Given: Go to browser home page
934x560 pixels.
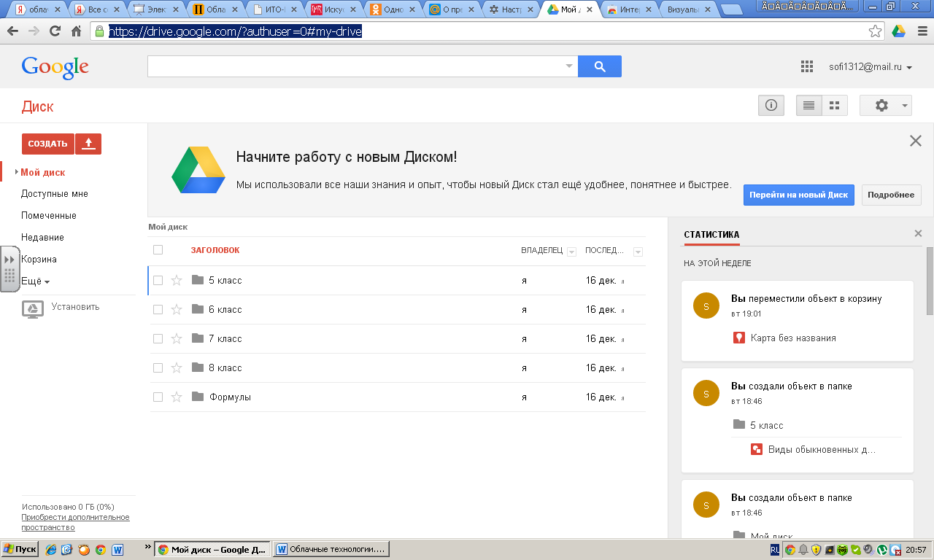Looking at the screenshot, I should [76, 31].
